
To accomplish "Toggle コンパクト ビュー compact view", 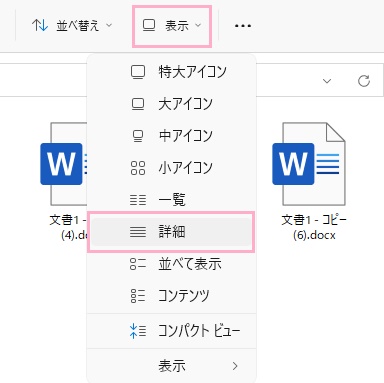I will (171, 331).
